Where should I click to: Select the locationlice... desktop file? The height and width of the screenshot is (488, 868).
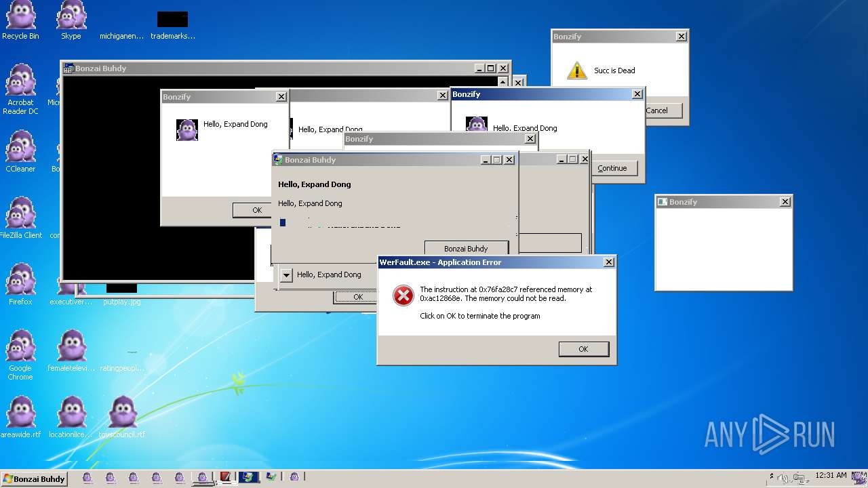point(71,418)
